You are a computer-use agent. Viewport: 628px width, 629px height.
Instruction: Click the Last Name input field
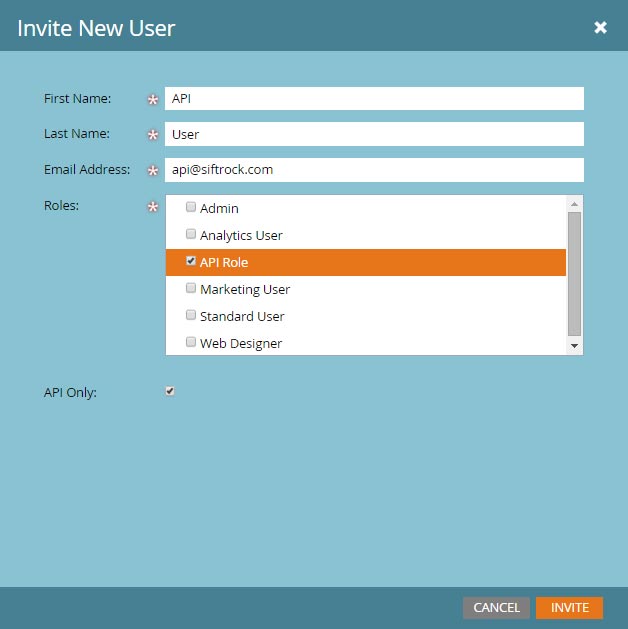click(x=374, y=134)
